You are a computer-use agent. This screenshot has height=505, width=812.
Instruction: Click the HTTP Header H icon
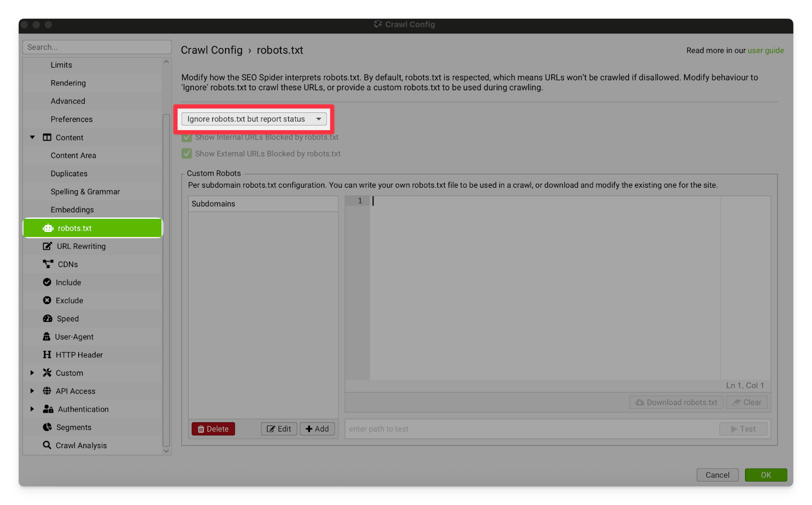point(47,355)
